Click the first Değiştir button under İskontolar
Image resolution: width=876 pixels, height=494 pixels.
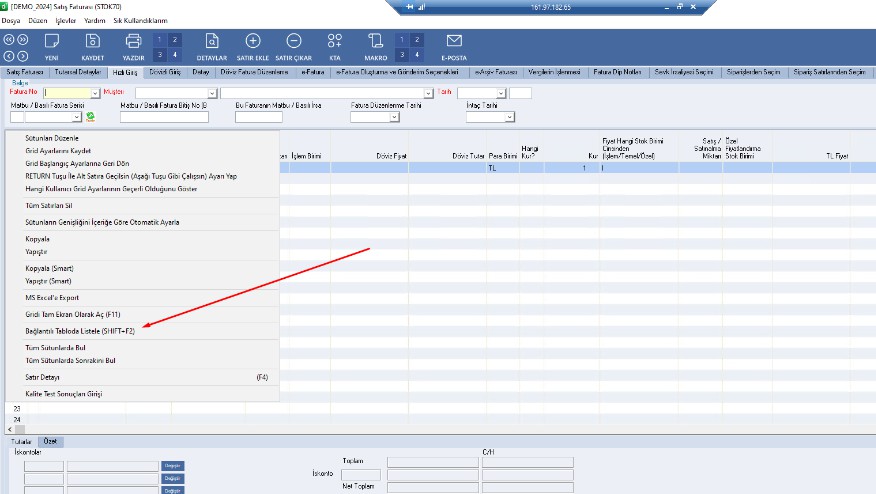pyautogui.click(x=173, y=466)
